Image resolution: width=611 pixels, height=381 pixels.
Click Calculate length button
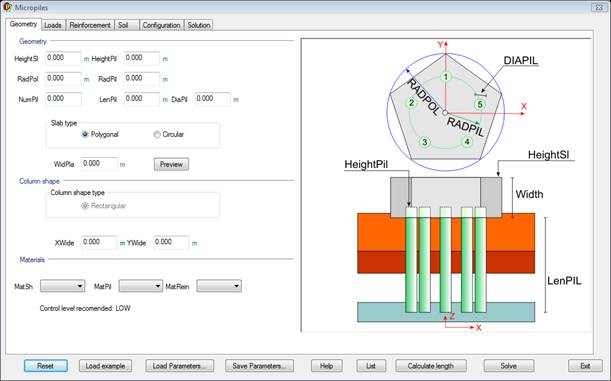point(431,366)
